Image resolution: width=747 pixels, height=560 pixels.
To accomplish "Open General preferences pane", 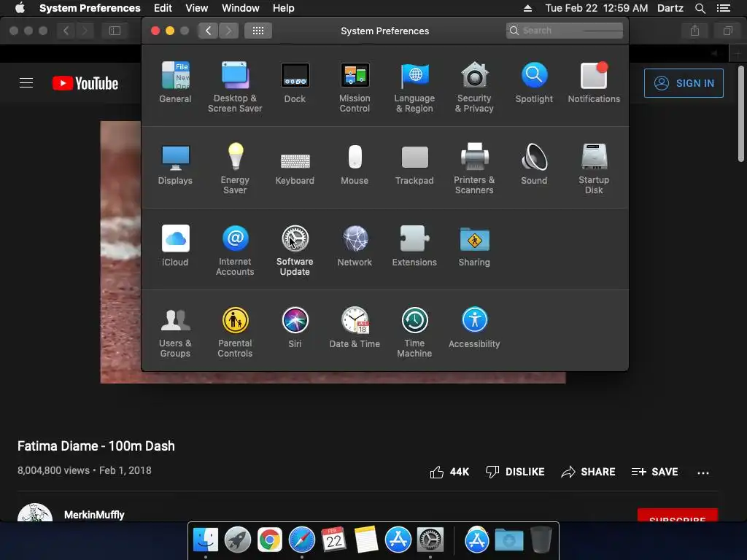I will (175, 82).
